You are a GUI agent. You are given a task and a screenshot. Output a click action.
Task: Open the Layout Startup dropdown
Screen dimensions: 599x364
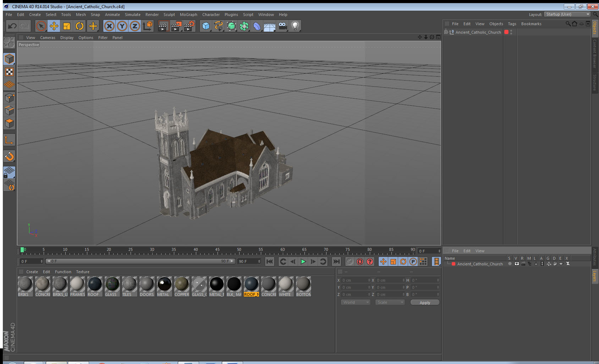coord(567,14)
